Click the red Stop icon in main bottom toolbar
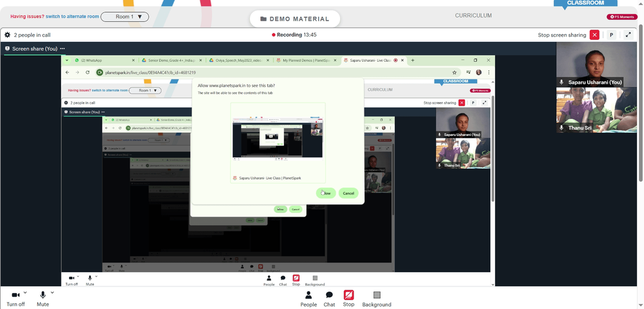 348,295
